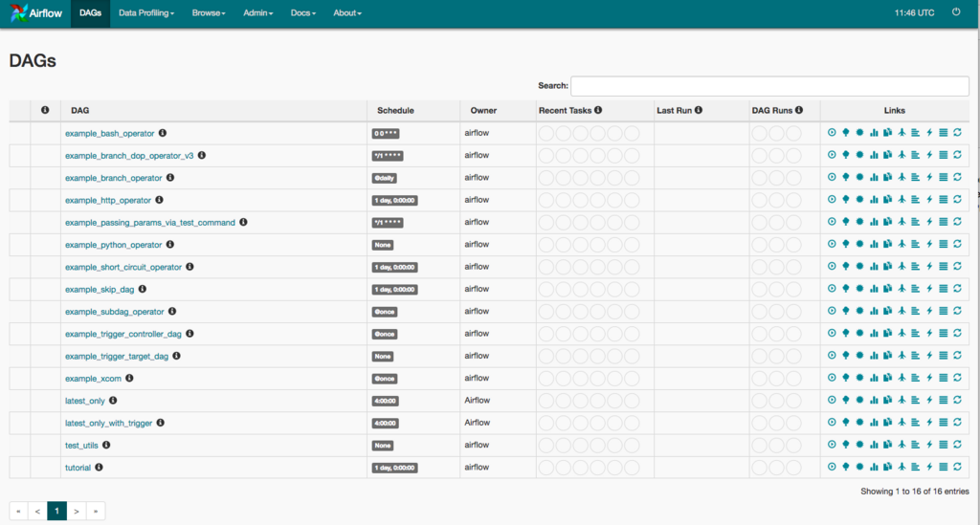
Task: Open example_python_operator DAG link
Action: [113, 245]
